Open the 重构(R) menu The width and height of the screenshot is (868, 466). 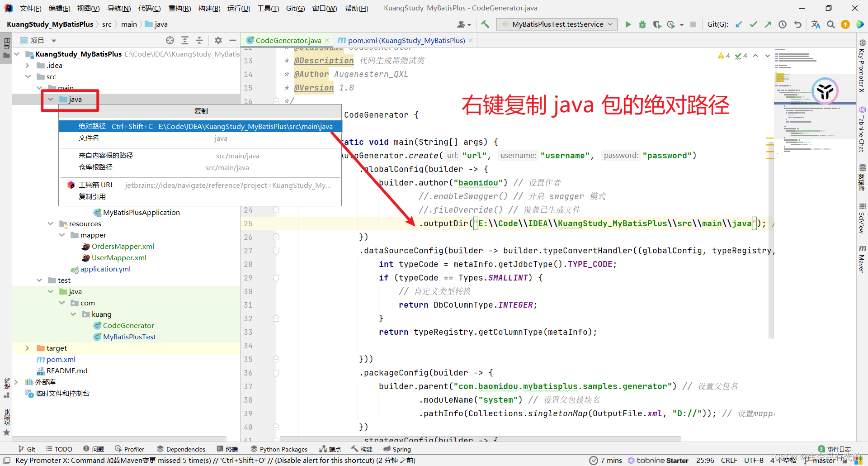179,8
